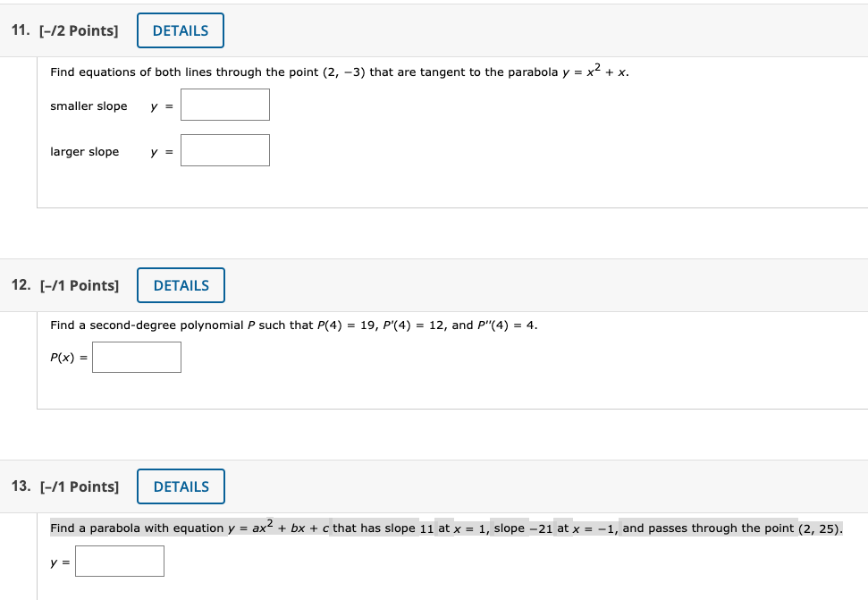Click the smaller slope text label
Image resolution: width=868 pixels, height=600 pixels.
click(89, 106)
